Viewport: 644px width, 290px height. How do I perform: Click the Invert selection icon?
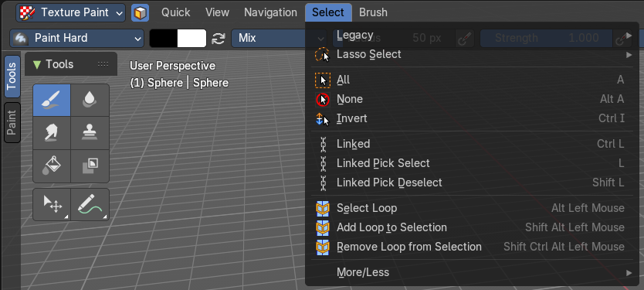pos(323,119)
